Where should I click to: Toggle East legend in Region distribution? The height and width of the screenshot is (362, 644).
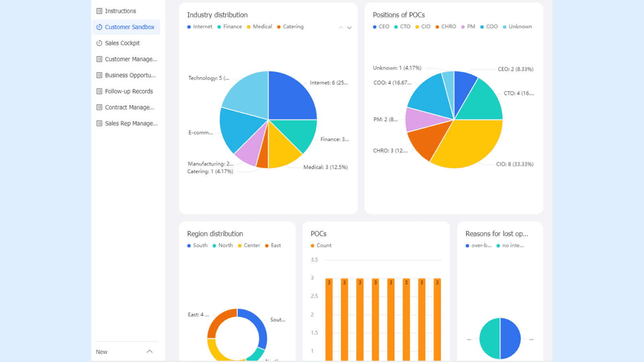[x=273, y=245]
